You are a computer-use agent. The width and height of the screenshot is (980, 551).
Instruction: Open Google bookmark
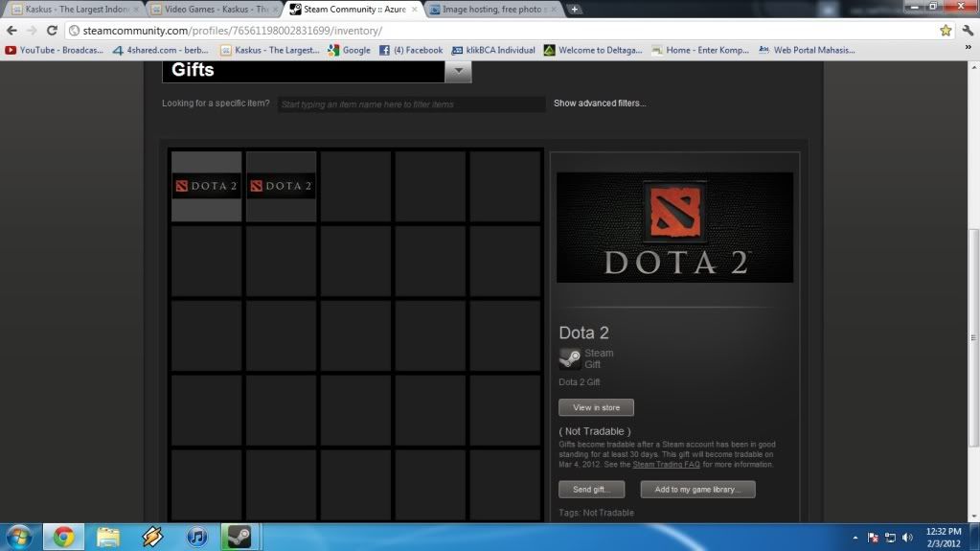coord(350,50)
